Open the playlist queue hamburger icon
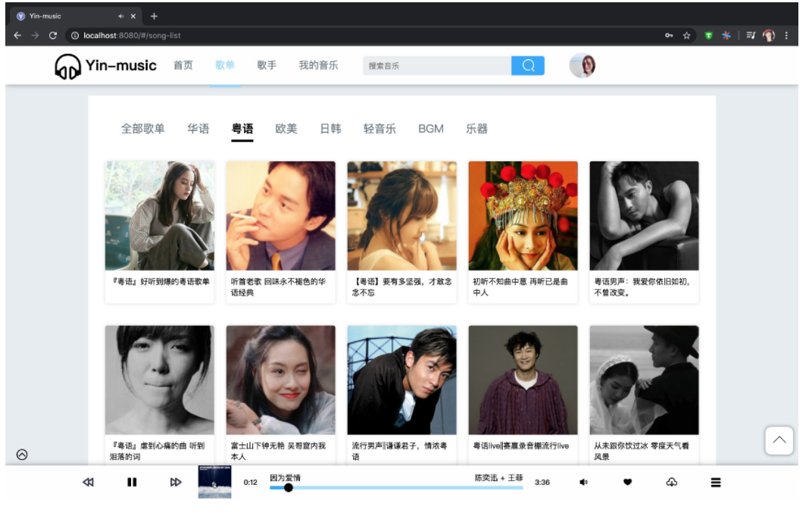 (x=716, y=483)
